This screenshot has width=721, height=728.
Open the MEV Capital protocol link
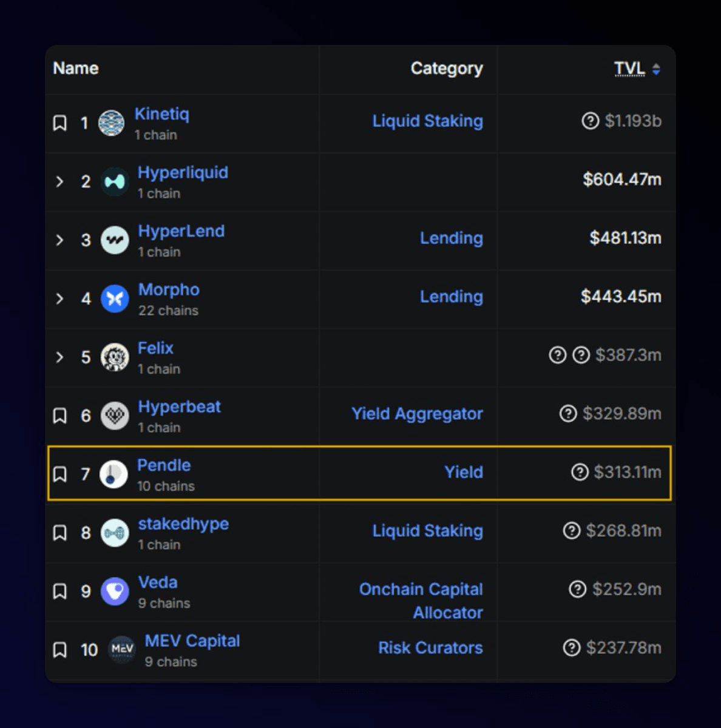point(192,641)
